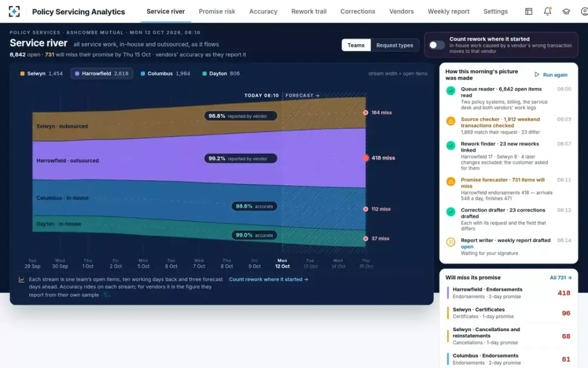Click 'Rework finder · 23 new reworks linked'
Screen dimensions: 588x368
(x=500, y=147)
